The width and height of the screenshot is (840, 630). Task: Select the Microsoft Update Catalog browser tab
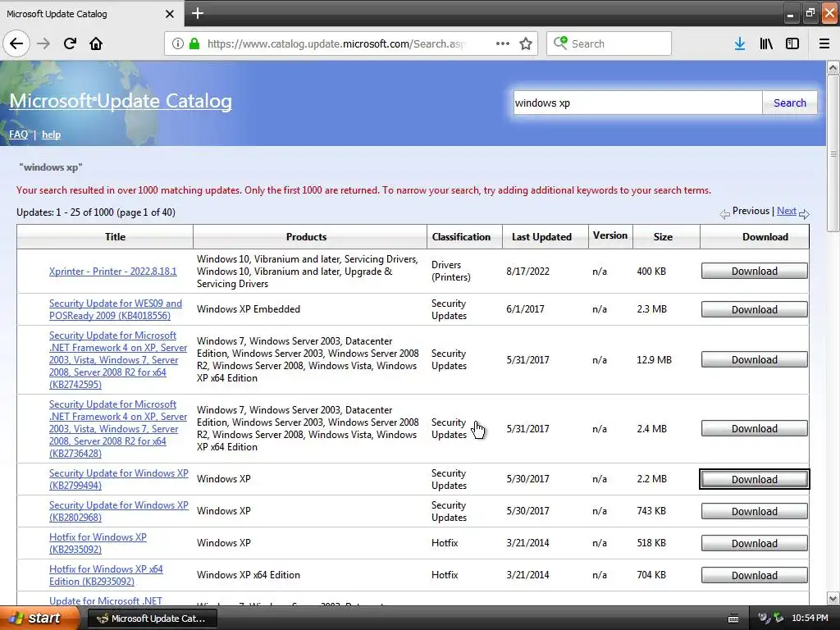pyautogui.click(x=91, y=13)
